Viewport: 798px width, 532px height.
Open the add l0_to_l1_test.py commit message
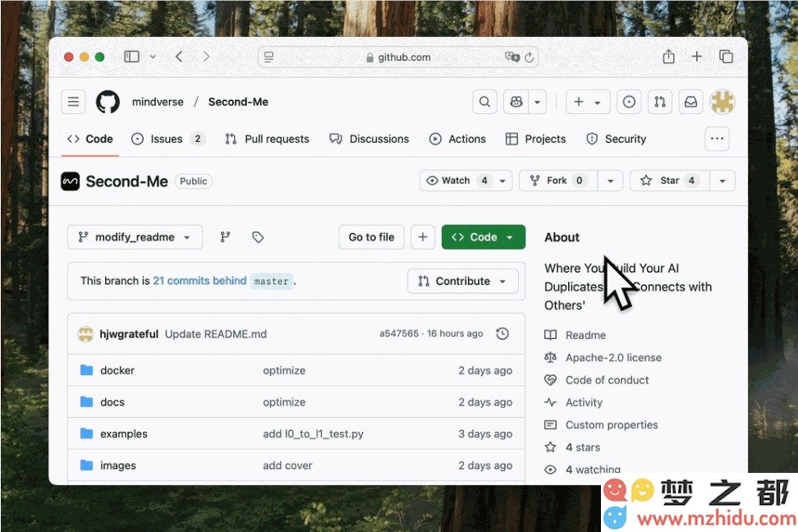tap(313, 434)
